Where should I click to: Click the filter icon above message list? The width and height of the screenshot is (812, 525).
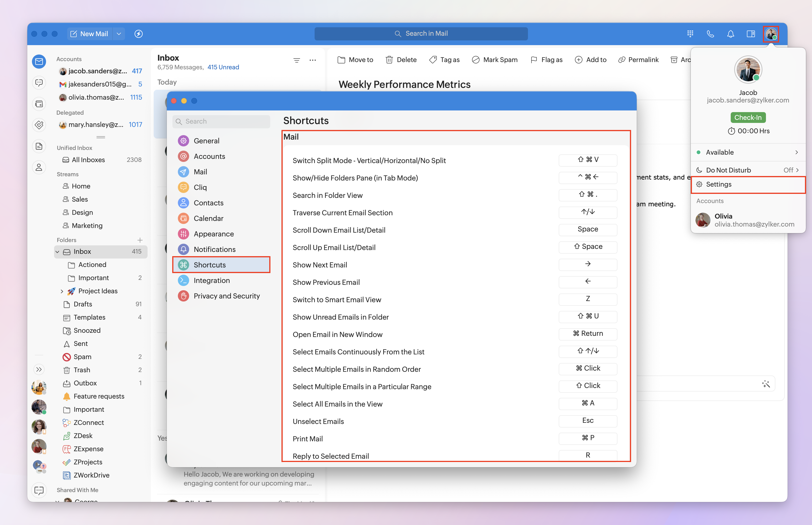tap(297, 60)
